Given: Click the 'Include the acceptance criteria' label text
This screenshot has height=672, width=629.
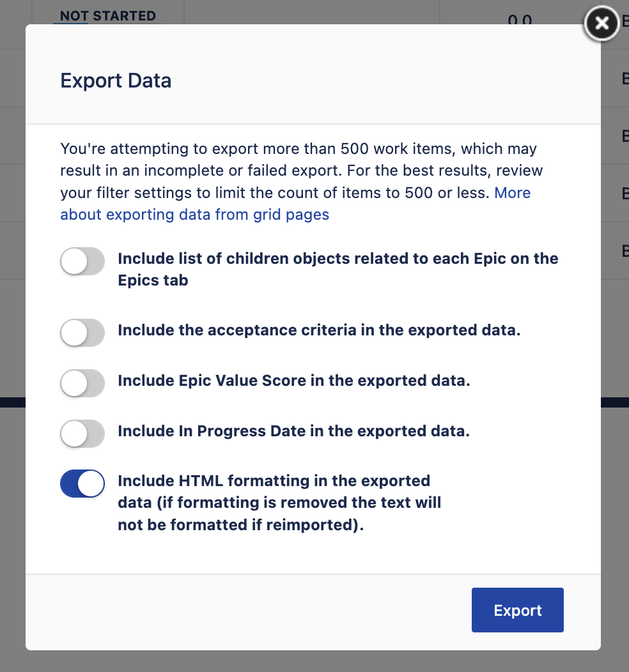Looking at the screenshot, I should pyautogui.click(x=319, y=331).
